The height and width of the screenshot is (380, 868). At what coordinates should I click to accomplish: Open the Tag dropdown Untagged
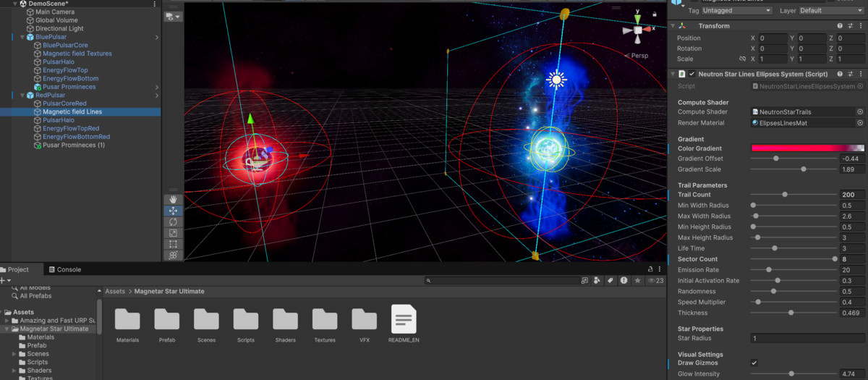click(x=738, y=11)
